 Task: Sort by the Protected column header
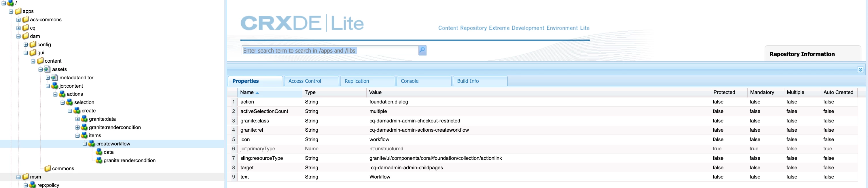click(x=729, y=92)
